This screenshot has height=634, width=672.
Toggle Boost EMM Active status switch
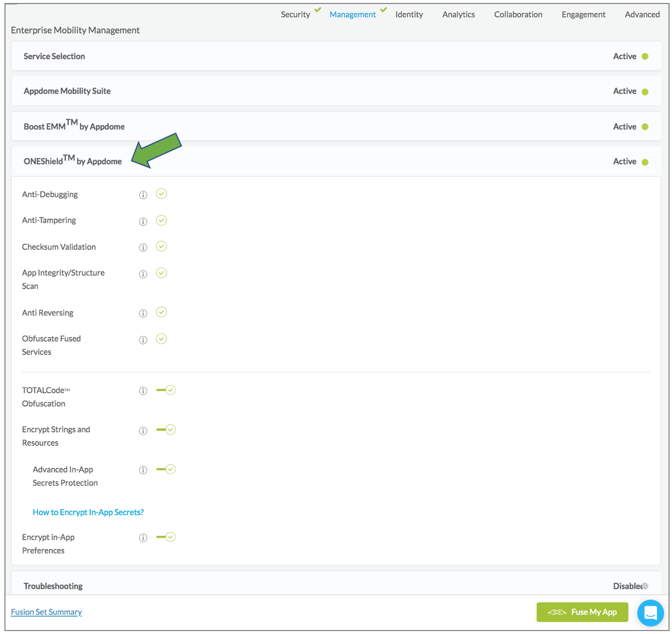coord(645,127)
